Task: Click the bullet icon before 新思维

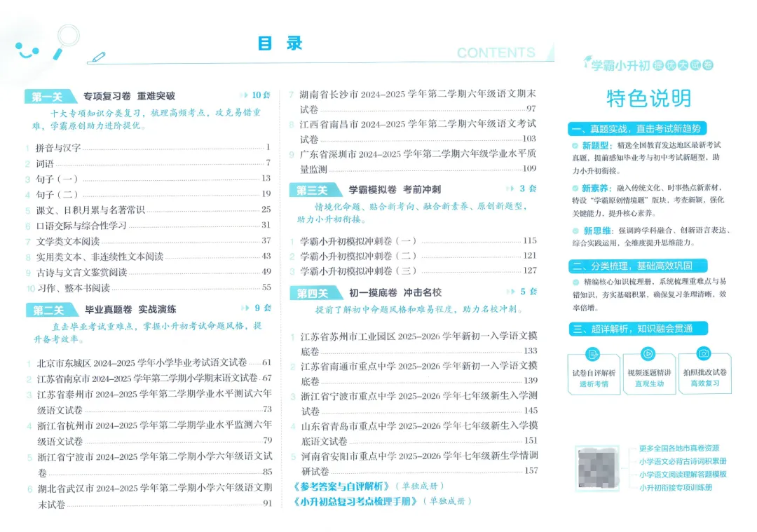Action: click(575, 231)
